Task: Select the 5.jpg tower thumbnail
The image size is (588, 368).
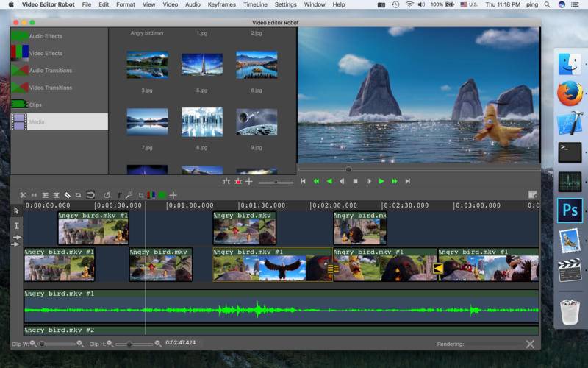Action: tap(201, 65)
